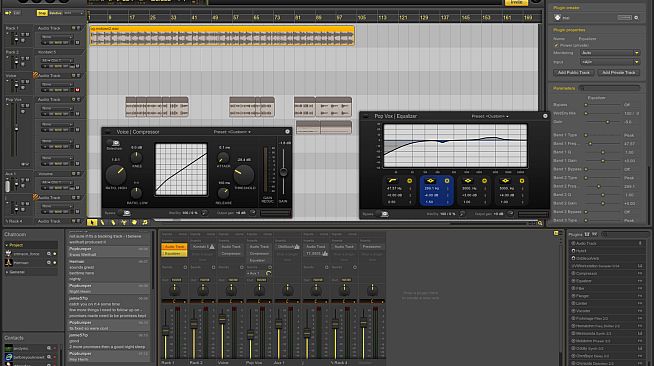Toggle Bypass switch in Voice Compressor
This screenshot has width=654, height=366.
[124, 213]
